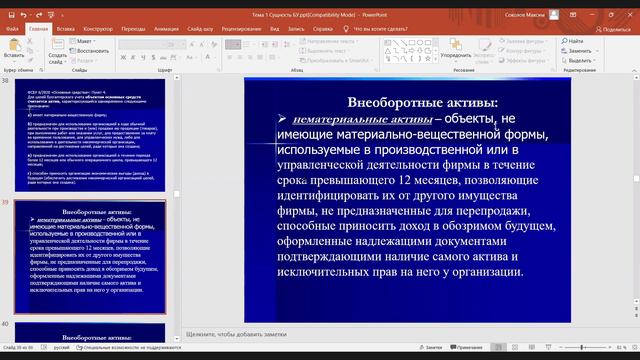Select the rectangle shape in the gallery
Screen dimensions: 640x360
pyautogui.click(x=411, y=42)
